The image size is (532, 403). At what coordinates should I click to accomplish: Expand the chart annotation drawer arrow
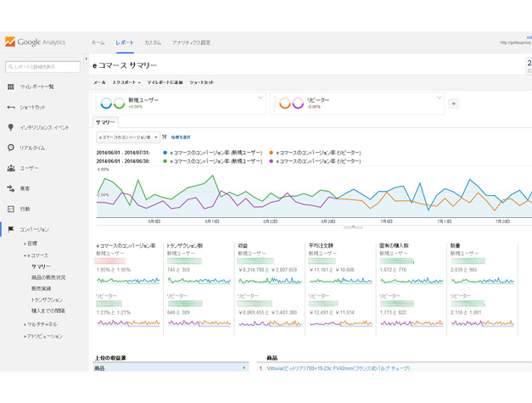click(x=353, y=227)
